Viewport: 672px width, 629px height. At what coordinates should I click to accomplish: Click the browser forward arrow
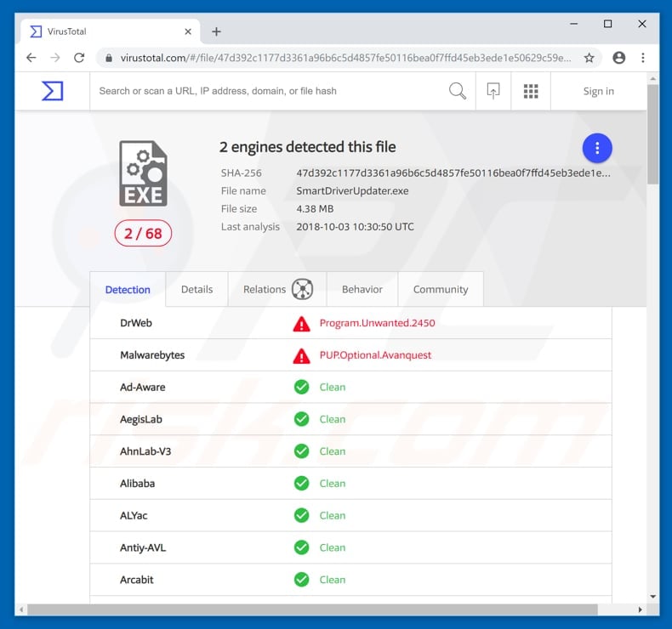pos(55,58)
